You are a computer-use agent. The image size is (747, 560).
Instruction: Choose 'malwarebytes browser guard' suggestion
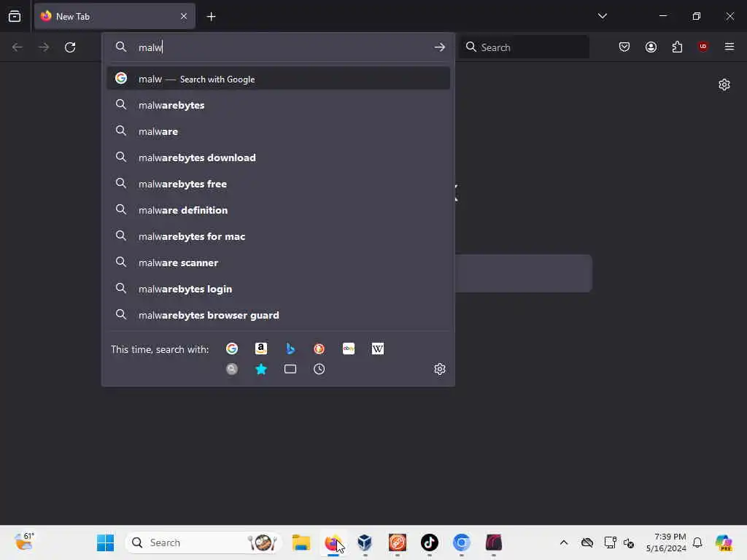(x=279, y=315)
